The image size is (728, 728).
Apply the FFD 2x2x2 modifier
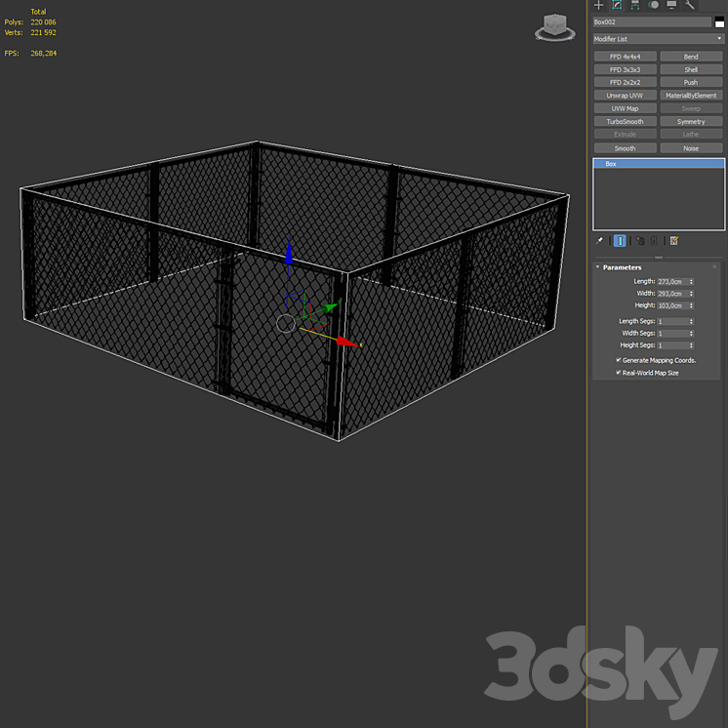[x=625, y=82]
